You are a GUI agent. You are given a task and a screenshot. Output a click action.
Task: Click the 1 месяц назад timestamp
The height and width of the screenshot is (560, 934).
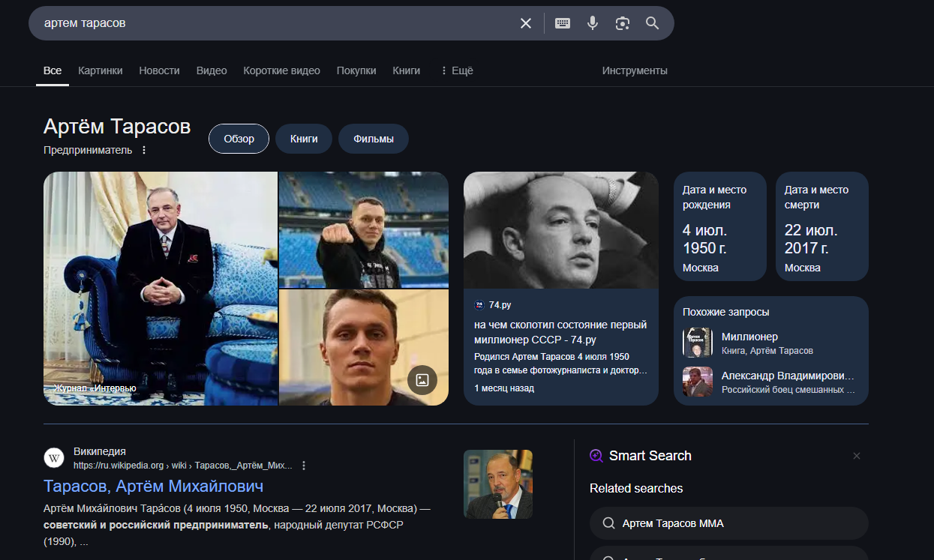point(504,388)
